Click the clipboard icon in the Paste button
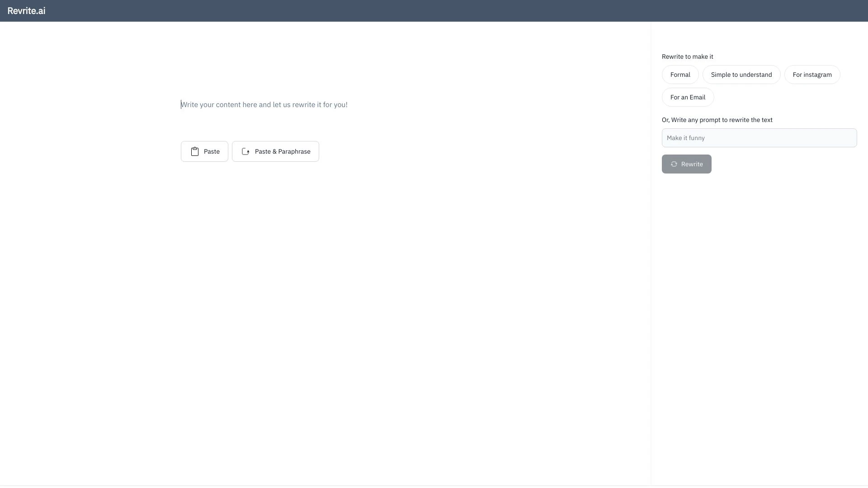 pos(195,151)
